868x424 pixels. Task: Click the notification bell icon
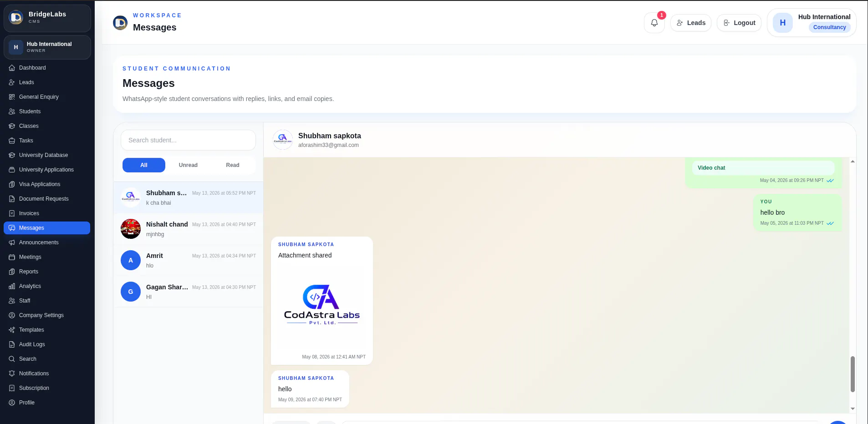[654, 23]
